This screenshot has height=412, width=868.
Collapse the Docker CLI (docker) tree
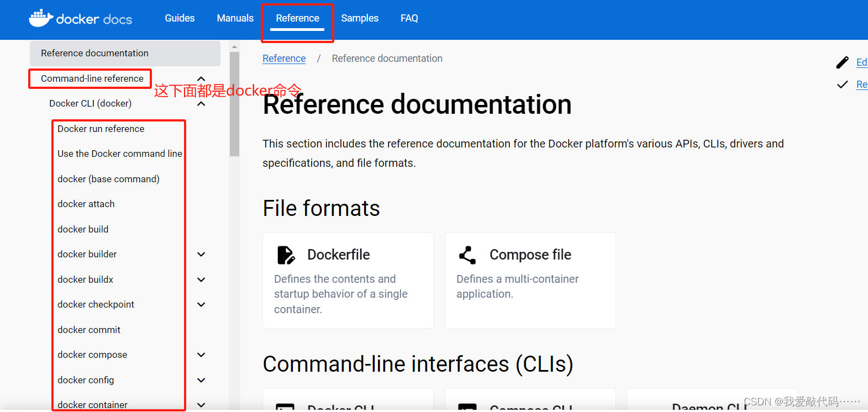[202, 104]
